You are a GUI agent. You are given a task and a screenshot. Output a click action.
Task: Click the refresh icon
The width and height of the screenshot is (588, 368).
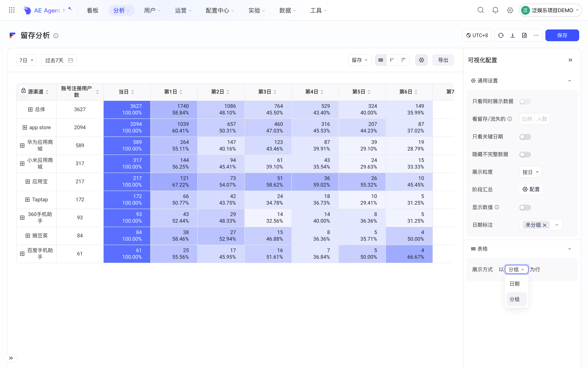click(501, 36)
